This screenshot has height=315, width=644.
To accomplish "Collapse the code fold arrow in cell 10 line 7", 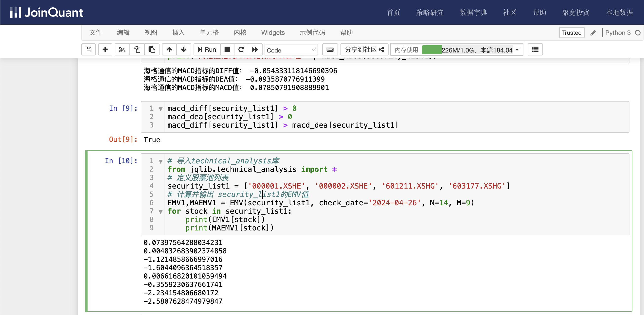I will click(x=161, y=212).
